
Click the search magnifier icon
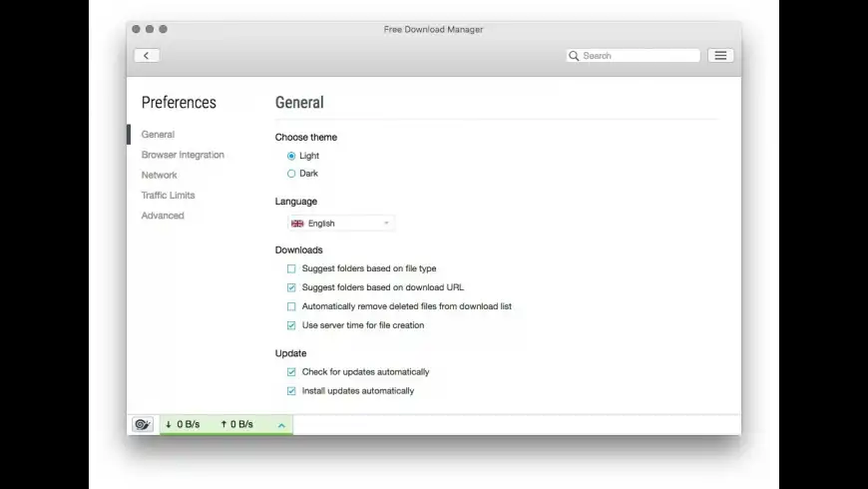pos(575,56)
